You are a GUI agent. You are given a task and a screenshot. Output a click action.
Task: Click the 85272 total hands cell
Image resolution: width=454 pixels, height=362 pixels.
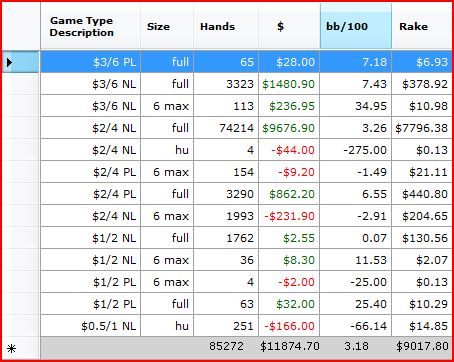click(x=226, y=347)
